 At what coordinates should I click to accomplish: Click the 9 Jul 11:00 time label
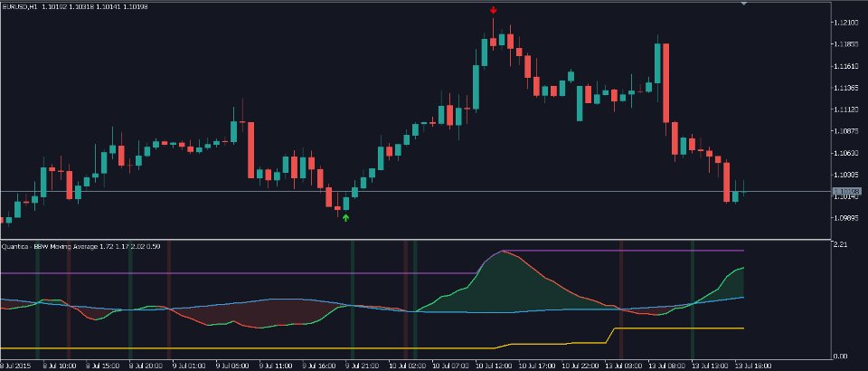tap(275, 366)
